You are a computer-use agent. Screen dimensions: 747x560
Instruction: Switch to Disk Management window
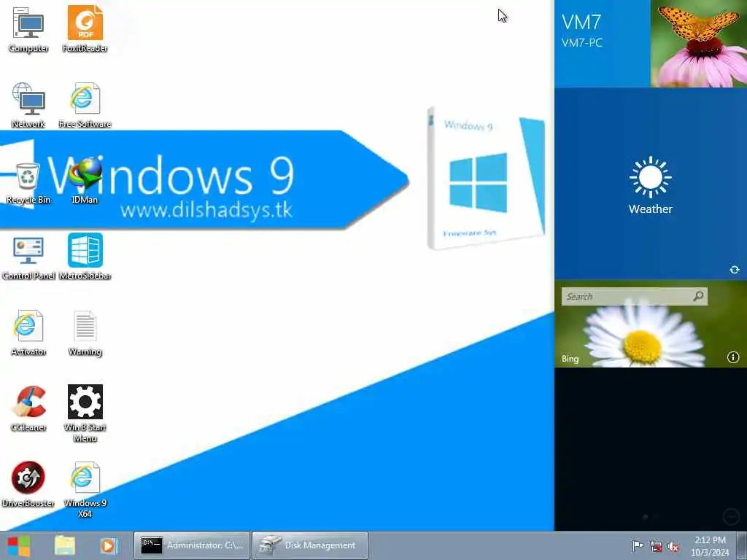coord(309,545)
